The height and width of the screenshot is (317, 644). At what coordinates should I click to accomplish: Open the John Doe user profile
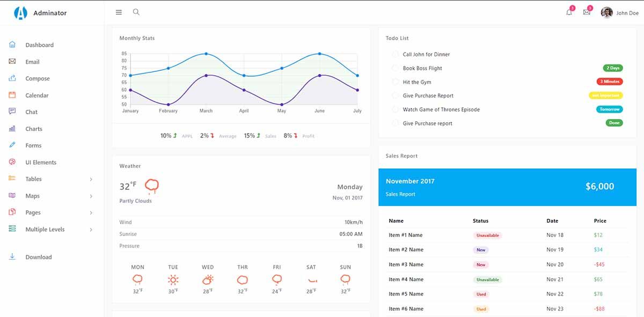point(620,13)
